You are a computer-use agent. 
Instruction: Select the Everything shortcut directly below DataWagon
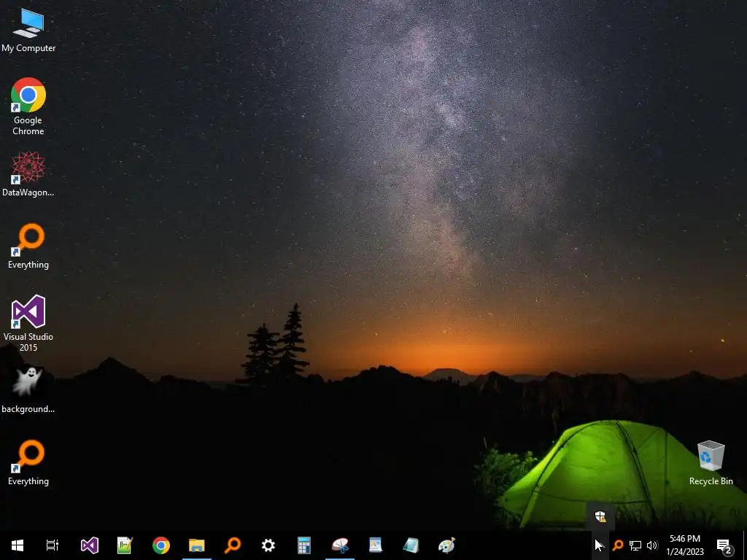coord(28,246)
